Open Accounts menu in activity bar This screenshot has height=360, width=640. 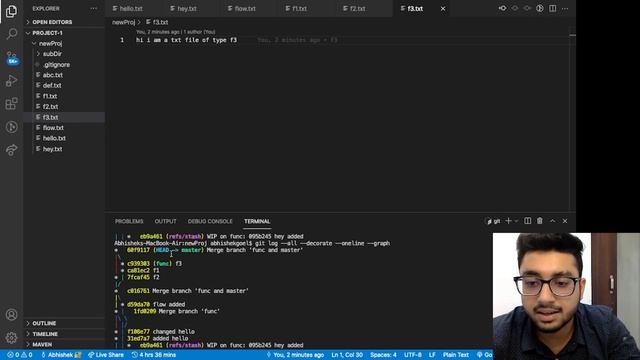tap(11, 315)
